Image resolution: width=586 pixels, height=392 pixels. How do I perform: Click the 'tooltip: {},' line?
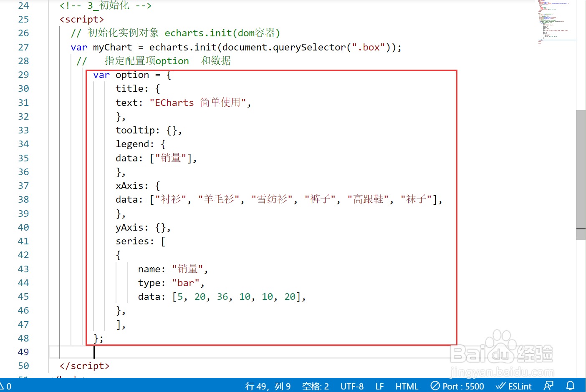(149, 131)
